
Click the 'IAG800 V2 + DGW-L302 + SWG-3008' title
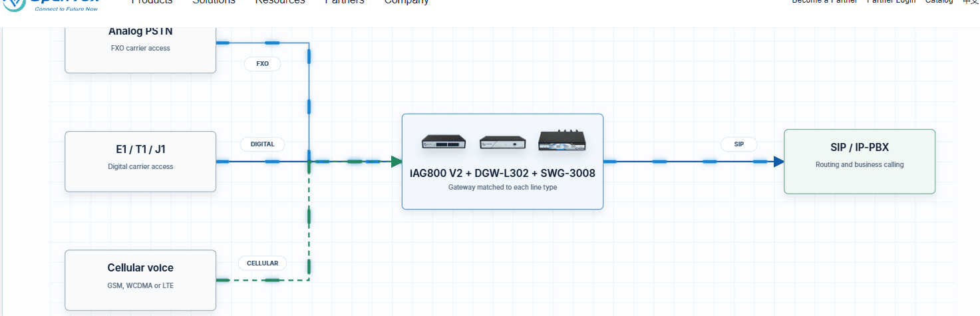(x=502, y=173)
